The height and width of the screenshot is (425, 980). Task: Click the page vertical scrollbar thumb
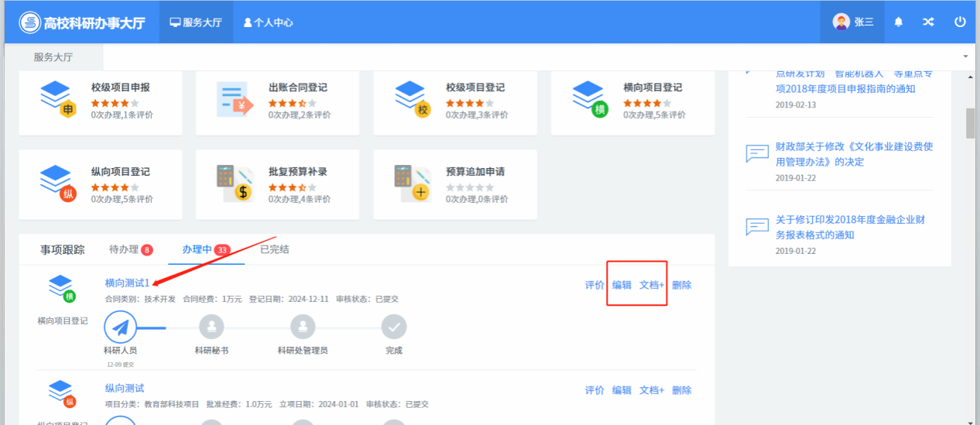point(970,124)
